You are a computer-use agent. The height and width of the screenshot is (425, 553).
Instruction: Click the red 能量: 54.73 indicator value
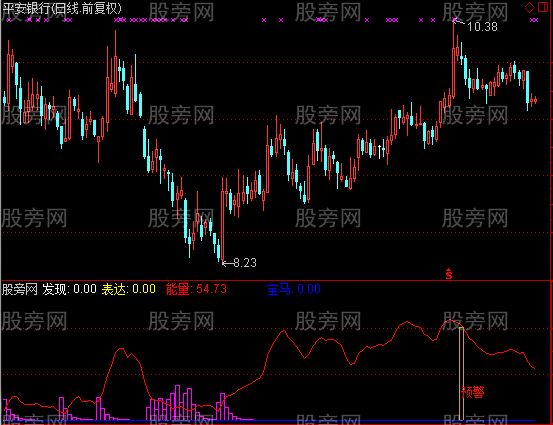click(x=196, y=289)
